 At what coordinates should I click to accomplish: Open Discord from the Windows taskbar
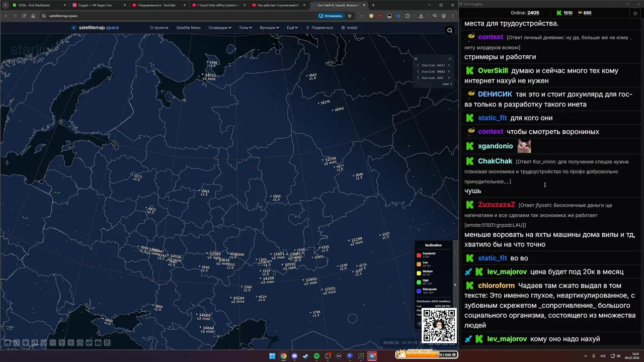(294, 356)
